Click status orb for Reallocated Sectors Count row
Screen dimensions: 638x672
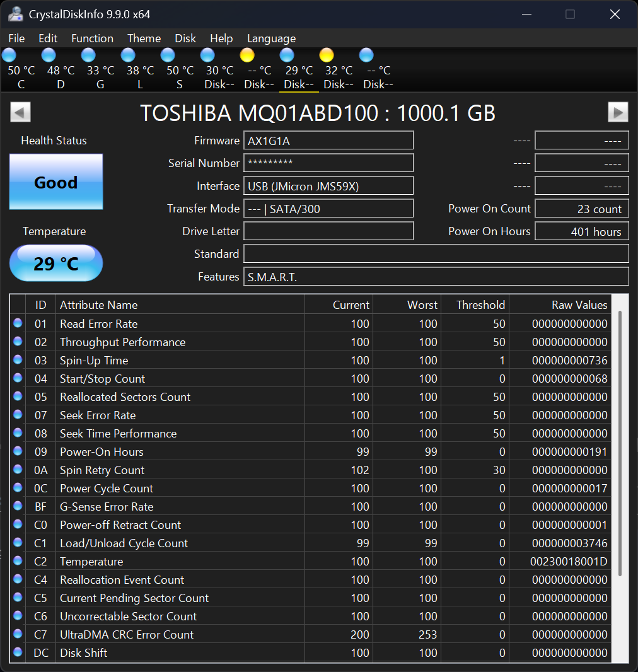pos(18,396)
